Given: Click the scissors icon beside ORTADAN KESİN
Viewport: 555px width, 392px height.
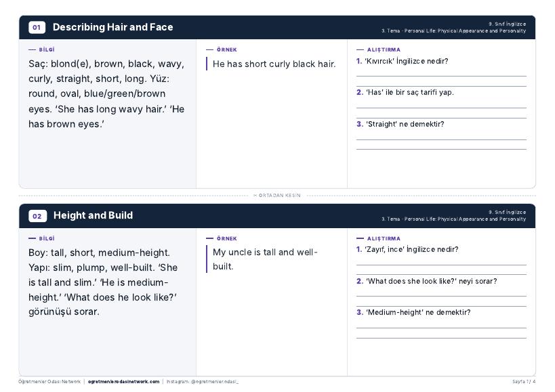Looking at the screenshot, I should coord(255,195).
